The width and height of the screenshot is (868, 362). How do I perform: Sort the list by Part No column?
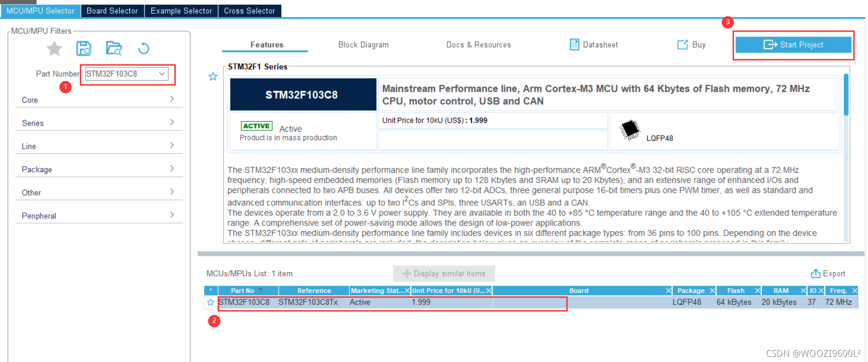tap(248, 291)
